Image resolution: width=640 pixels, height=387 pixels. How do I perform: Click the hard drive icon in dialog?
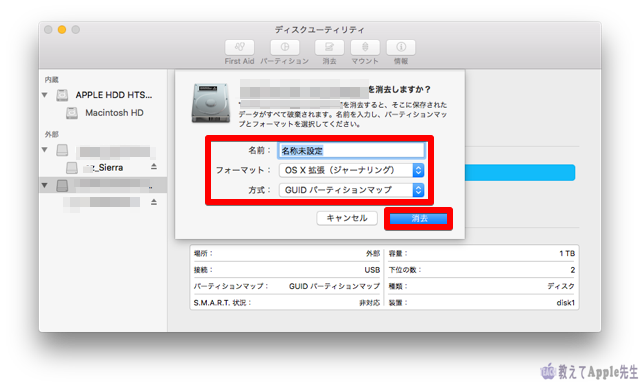[210, 103]
